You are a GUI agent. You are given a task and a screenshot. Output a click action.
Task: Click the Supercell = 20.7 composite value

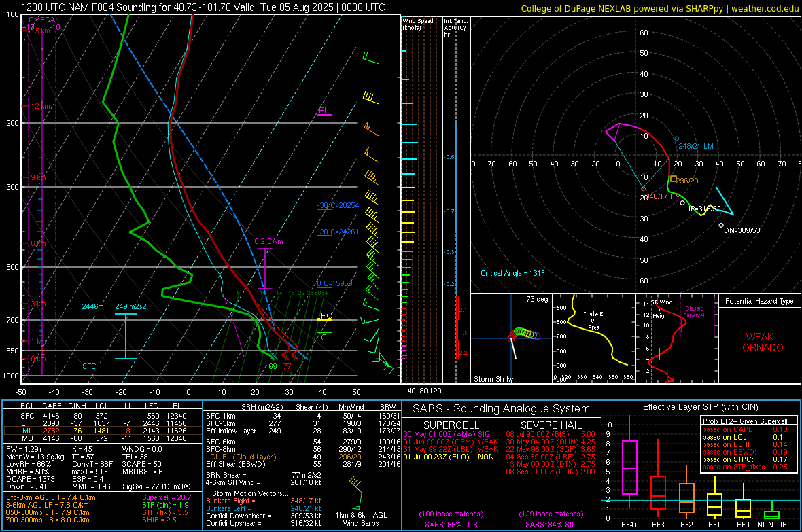(x=167, y=497)
